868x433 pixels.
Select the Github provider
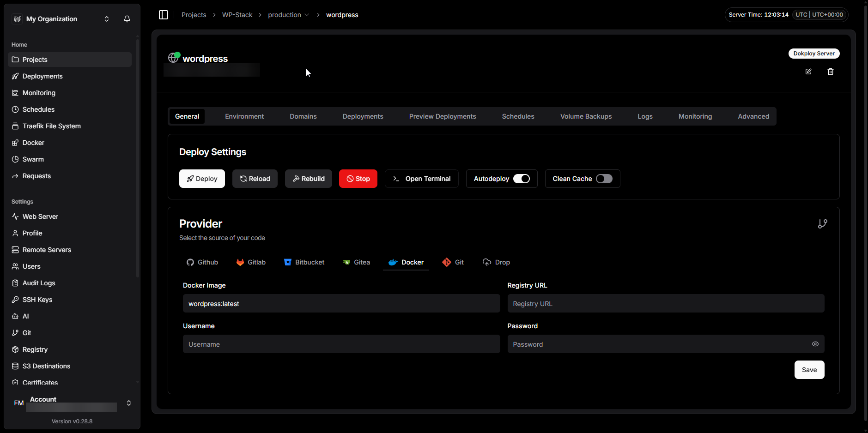[202, 262]
